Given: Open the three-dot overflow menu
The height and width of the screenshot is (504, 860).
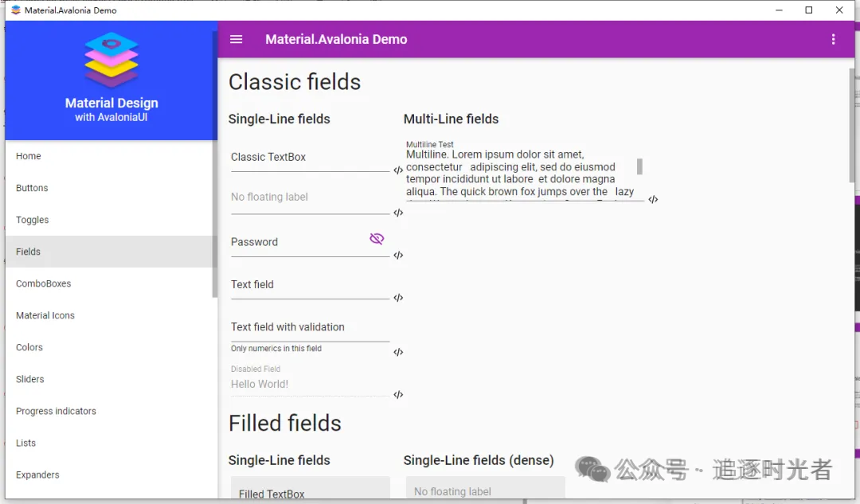Looking at the screenshot, I should [x=833, y=39].
